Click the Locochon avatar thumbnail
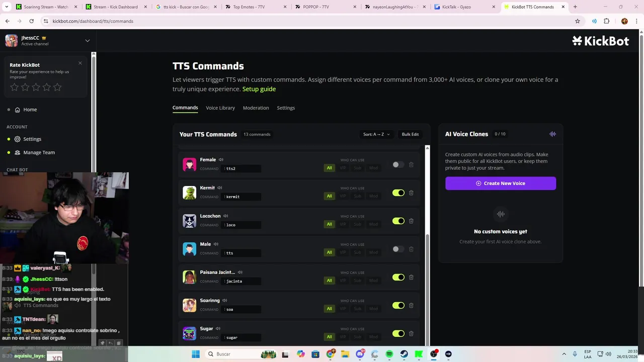This screenshot has width=644, height=362. (x=189, y=221)
